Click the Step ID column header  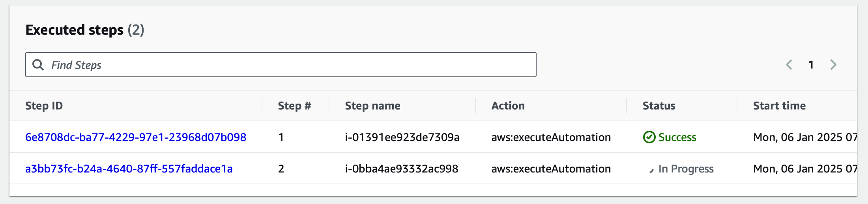coord(44,106)
